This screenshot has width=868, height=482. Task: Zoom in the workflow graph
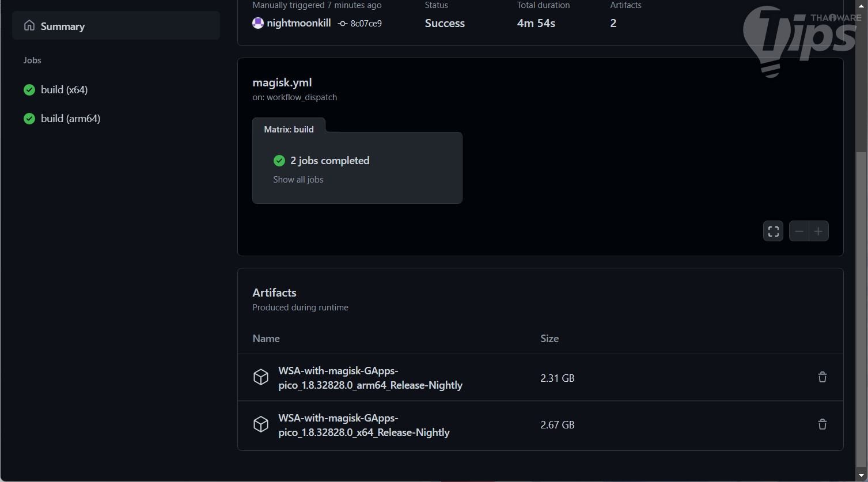(818, 231)
